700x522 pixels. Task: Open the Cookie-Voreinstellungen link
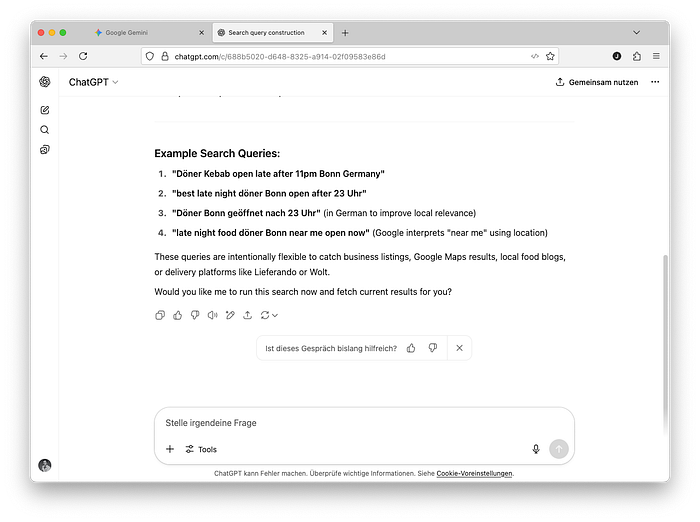tap(474, 473)
